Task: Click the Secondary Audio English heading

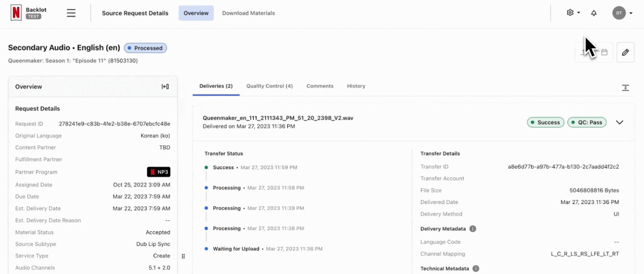Action: tap(64, 47)
